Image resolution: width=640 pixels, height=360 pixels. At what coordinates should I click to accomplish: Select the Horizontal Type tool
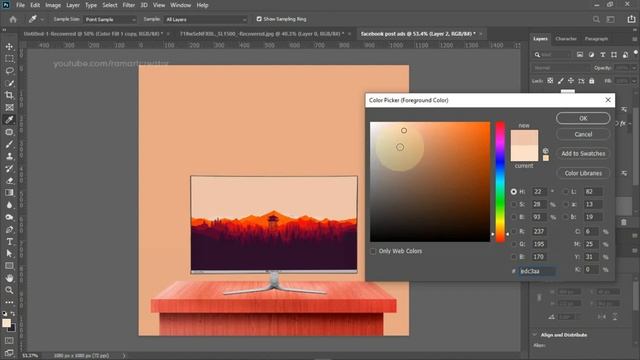coord(9,242)
